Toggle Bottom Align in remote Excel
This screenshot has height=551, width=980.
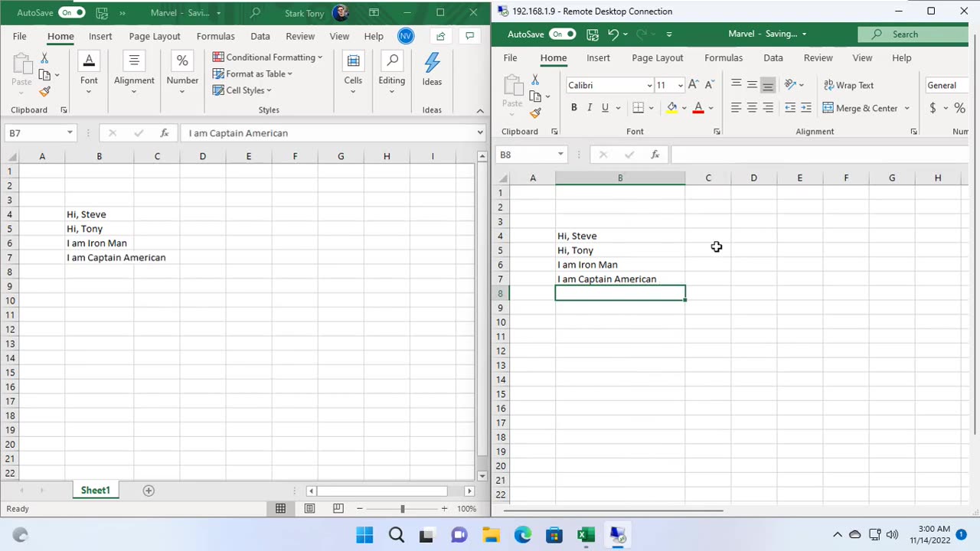point(768,85)
